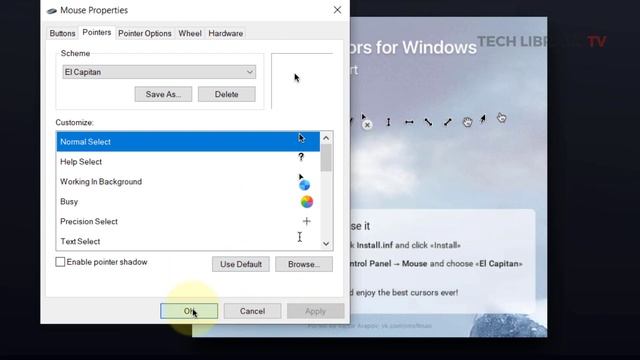Image resolution: width=640 pixels, height=360 pixels.
Task: Close the Mouse Properties dialog
Action: [337, 10]
